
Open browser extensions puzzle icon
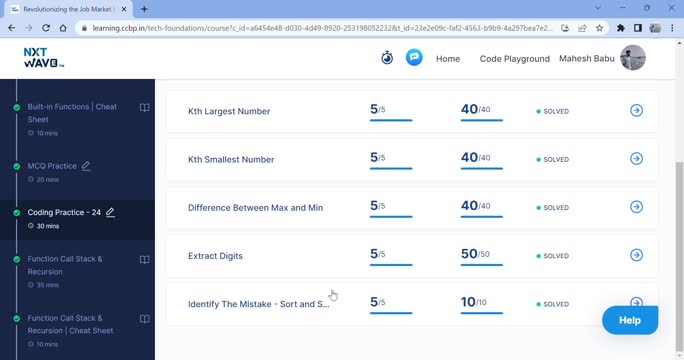click(x=620, y=28)
